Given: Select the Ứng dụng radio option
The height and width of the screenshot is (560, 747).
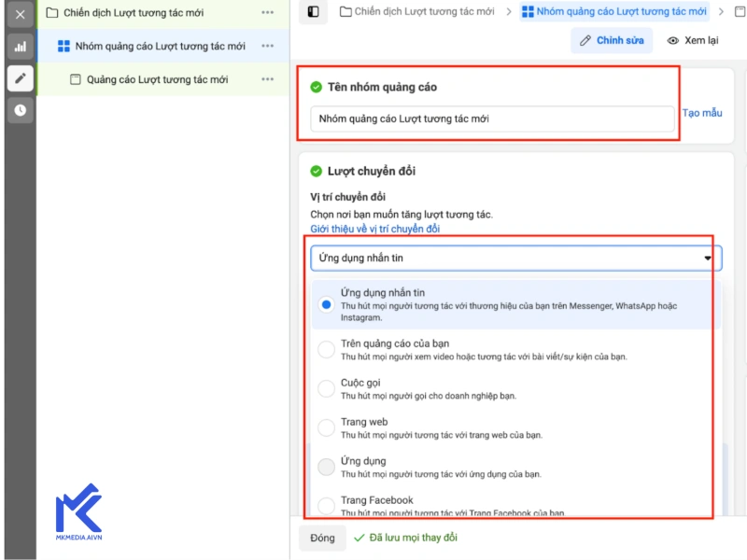Looking at the screenshot, I should tap(326, 467).
